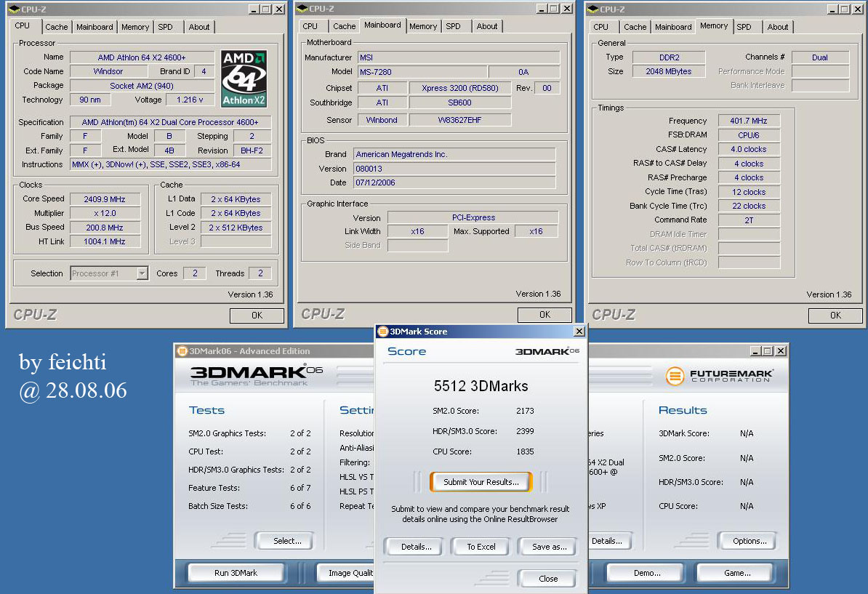Click Bank Cycle Time value 22 clocks
This screenshot has height=594, width=868.
749,206
